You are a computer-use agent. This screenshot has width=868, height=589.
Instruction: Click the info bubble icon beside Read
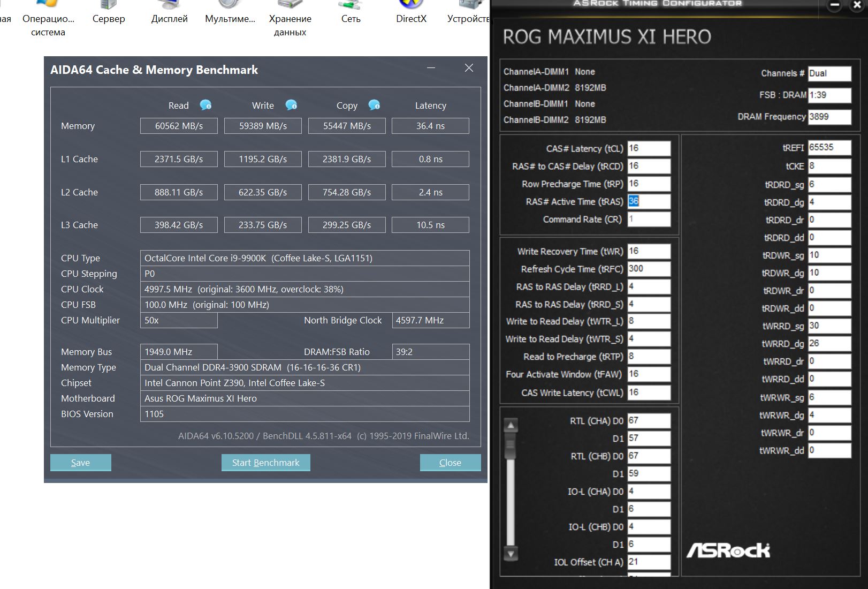[x=205, y=105]
